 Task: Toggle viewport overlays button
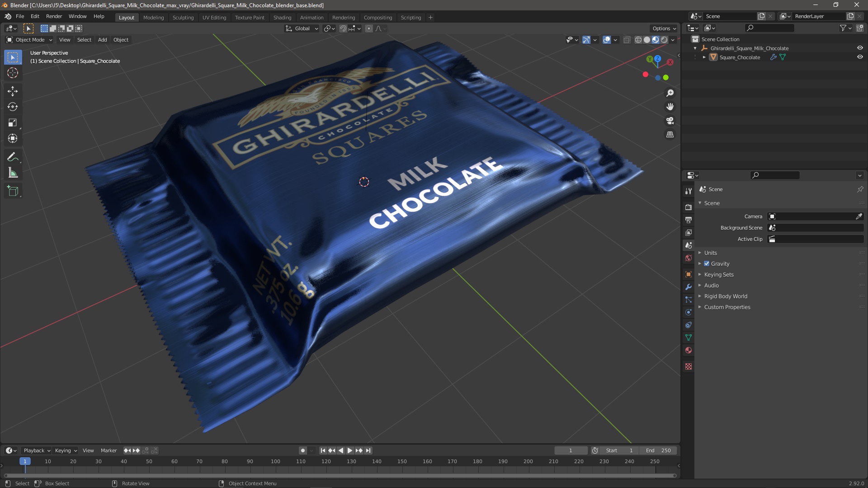[x=607, y=40]
